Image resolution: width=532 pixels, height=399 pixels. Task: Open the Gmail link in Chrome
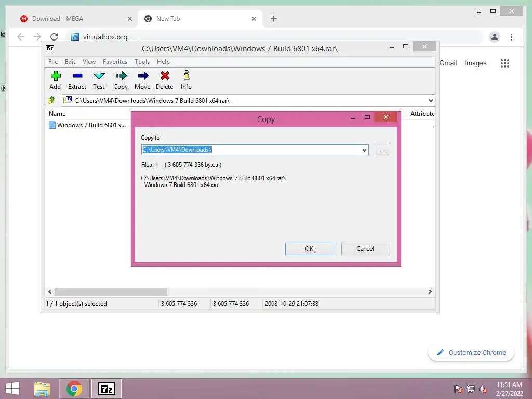point(448,63)
